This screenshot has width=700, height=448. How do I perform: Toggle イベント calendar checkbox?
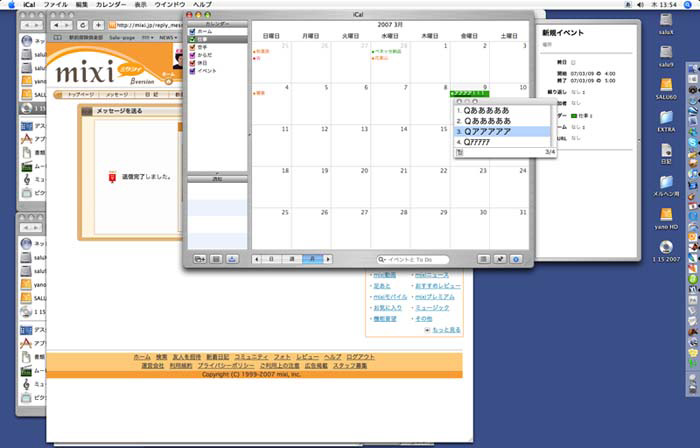click(x=192, y=71)
